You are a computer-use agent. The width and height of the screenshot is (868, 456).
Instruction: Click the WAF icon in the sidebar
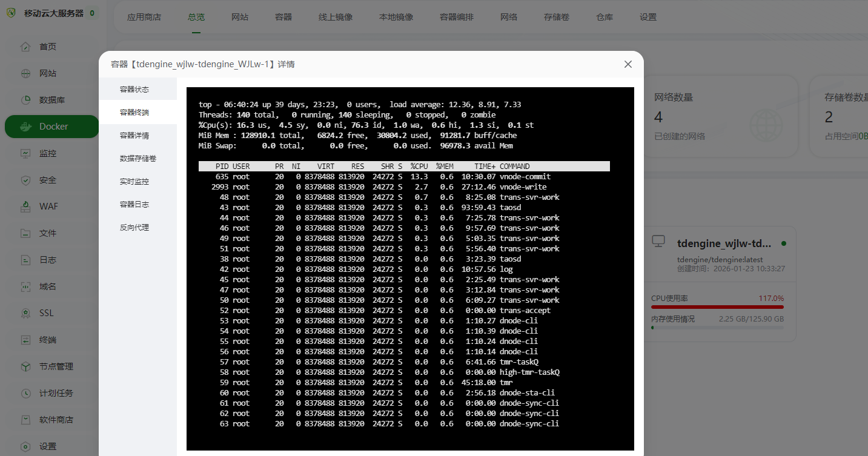[25, 207]
